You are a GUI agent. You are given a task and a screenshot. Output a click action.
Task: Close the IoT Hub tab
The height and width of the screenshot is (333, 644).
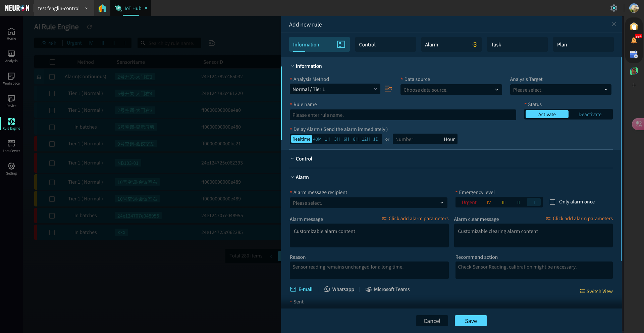[x=146, y=8]
